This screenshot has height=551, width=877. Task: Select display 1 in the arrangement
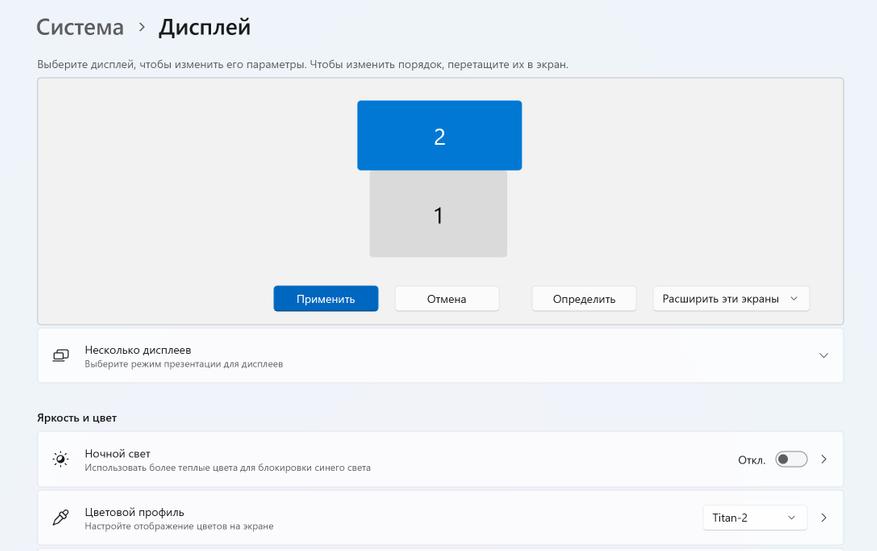click(438, 215)
